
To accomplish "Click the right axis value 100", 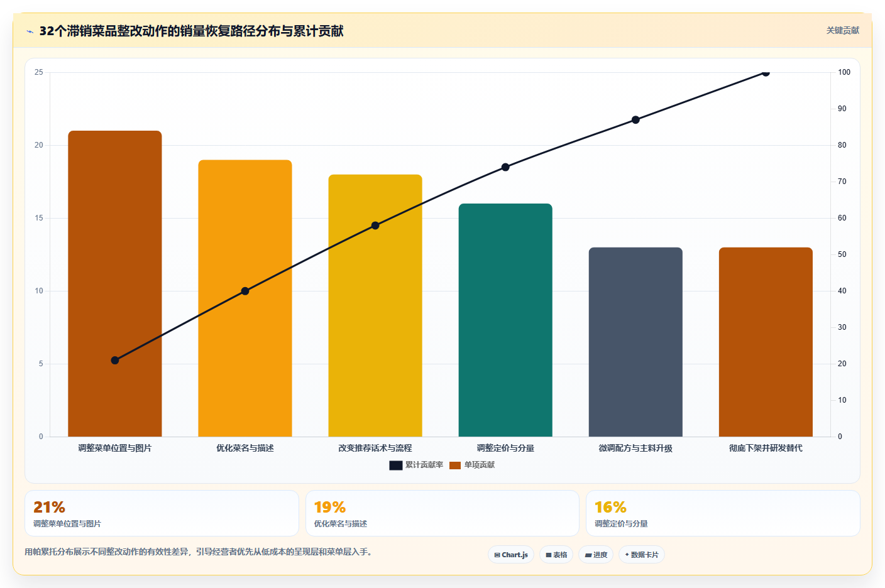I will pyautogui.click(x=844, y=72).
